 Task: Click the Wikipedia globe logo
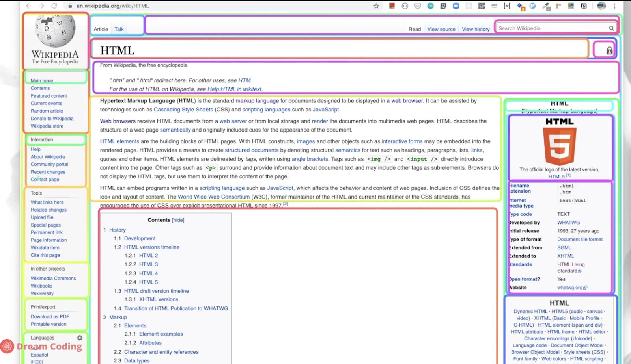[x=55, y=31]
